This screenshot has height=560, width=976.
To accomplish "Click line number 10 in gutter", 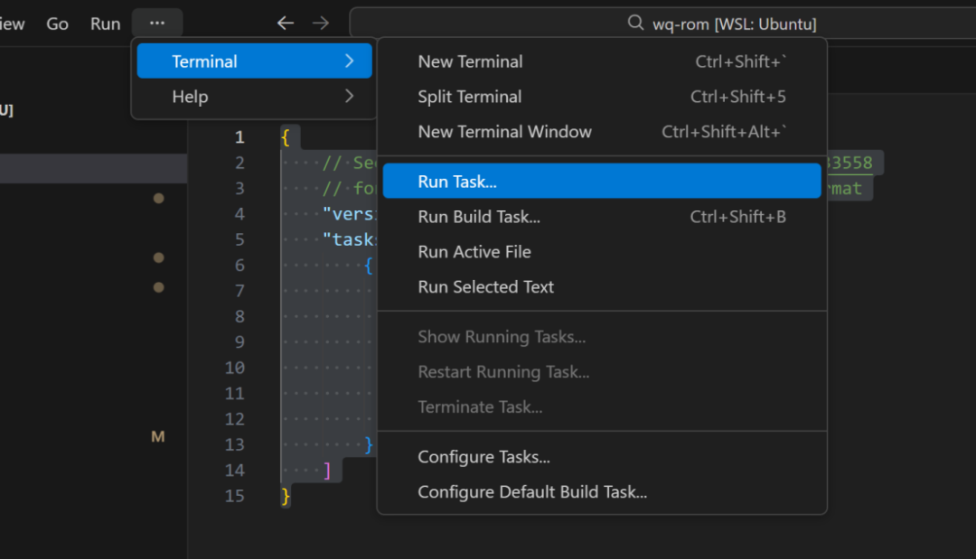I will click(x=235, y=368).
